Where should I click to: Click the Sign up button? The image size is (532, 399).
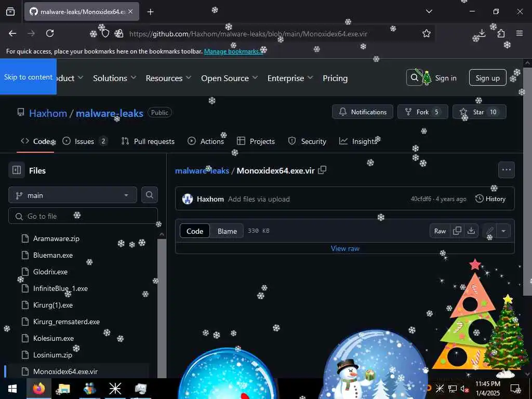coord(487,78)
